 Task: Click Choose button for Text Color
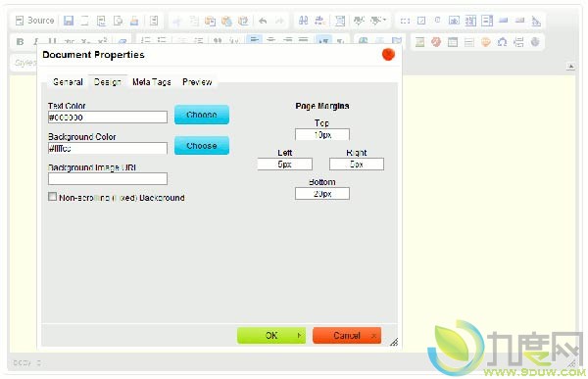coord(202,115)
